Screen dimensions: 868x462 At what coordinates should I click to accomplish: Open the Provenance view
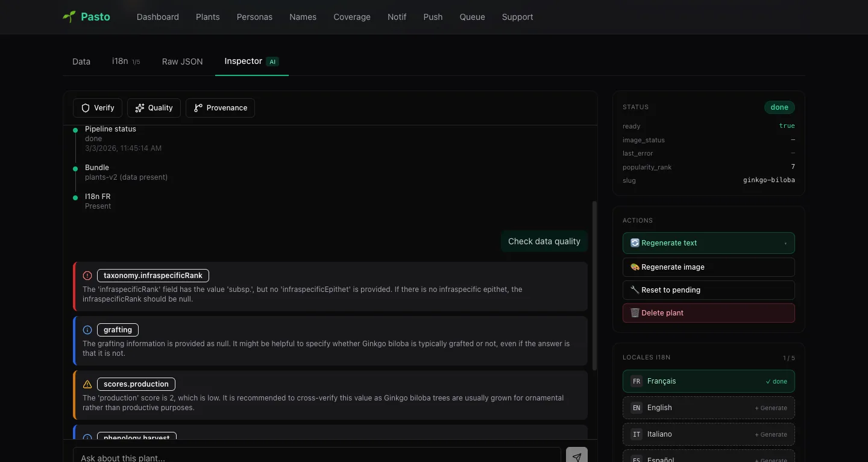click(220, 108)
